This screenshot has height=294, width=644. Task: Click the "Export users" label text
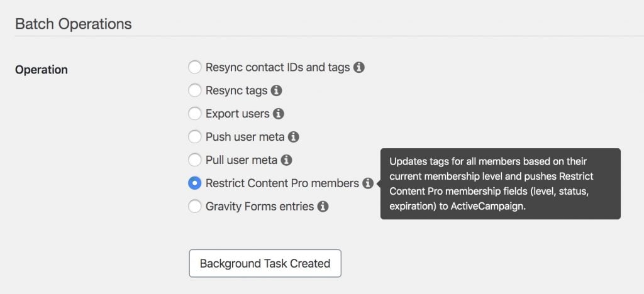click(x=237, y=114)
